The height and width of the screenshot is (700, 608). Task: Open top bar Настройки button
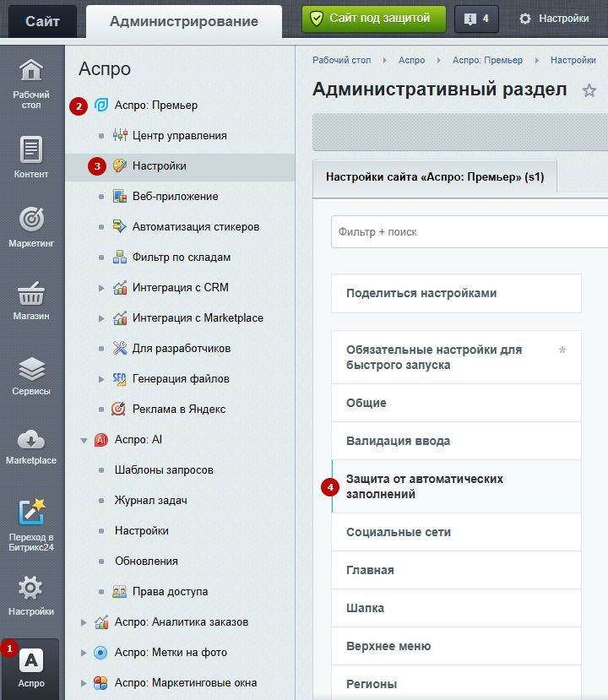point(554,19)
